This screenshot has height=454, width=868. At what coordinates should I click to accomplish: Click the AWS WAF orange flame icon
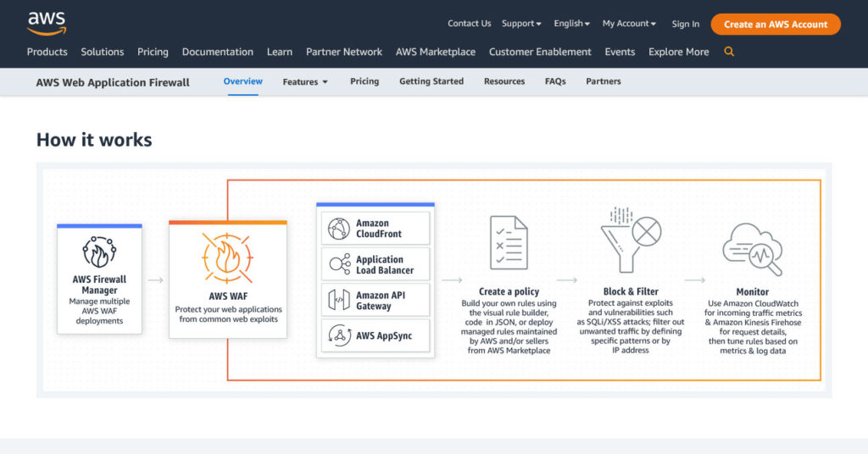pos(227,258)
